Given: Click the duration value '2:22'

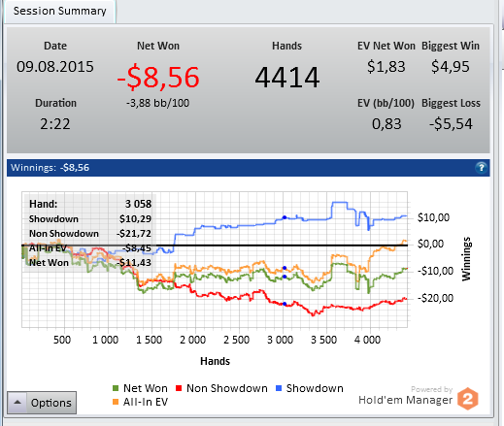Looking at the screenshot, I should click(x=55, y=124).
